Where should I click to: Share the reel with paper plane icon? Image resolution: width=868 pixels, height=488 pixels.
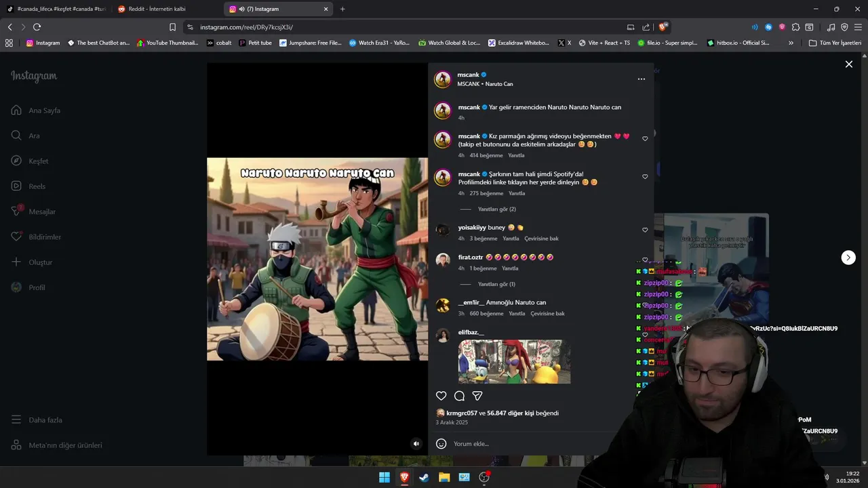tap(477, 396)
